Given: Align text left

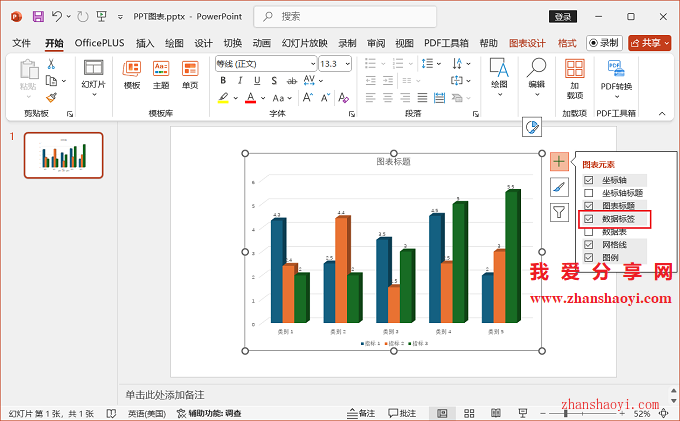Looking at the screenshot, I should 370,98.
